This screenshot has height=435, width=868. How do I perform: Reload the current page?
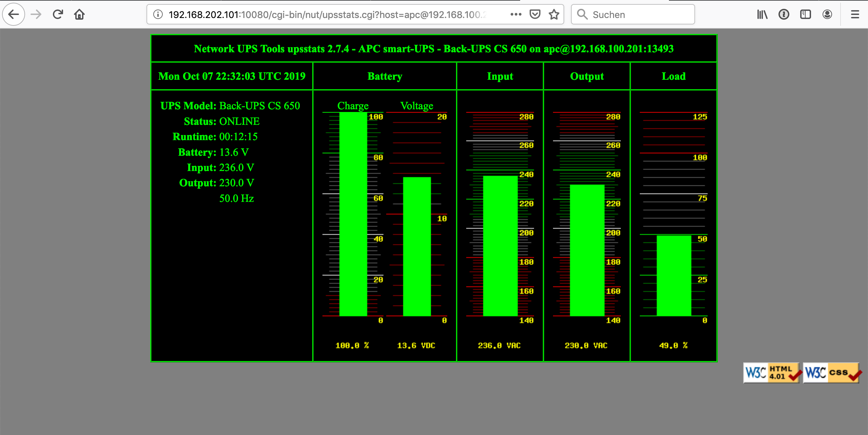58,14
